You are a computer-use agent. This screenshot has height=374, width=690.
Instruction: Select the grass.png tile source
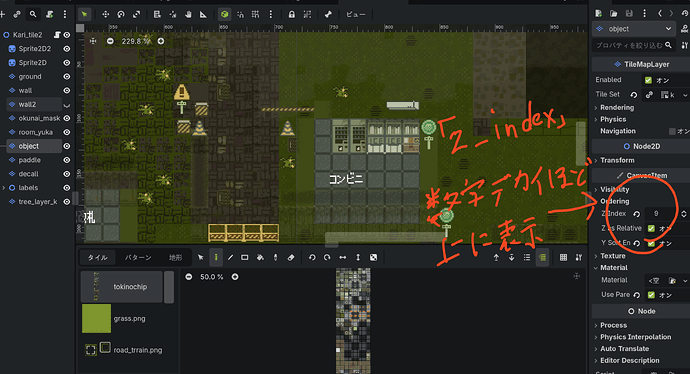point(121,319)
